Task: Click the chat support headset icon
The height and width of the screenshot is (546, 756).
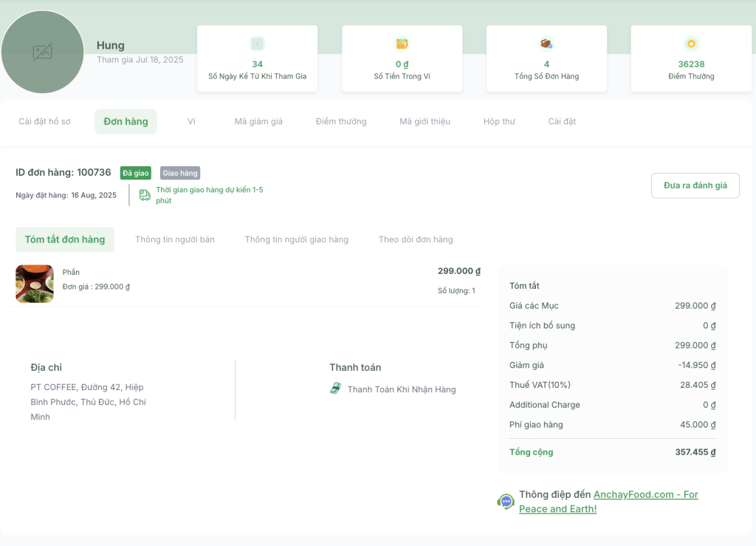Action: [506, 502]
